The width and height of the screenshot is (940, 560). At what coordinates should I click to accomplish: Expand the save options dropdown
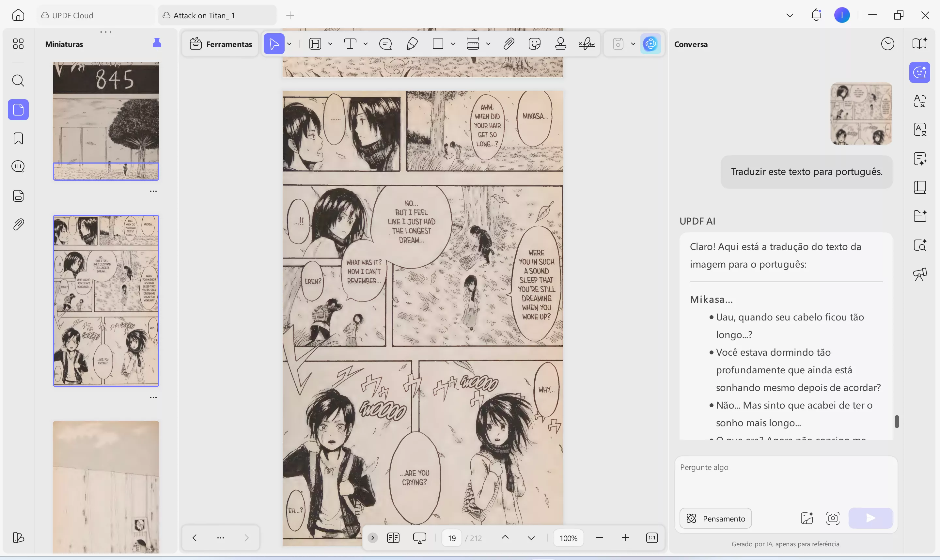[633, 43]
